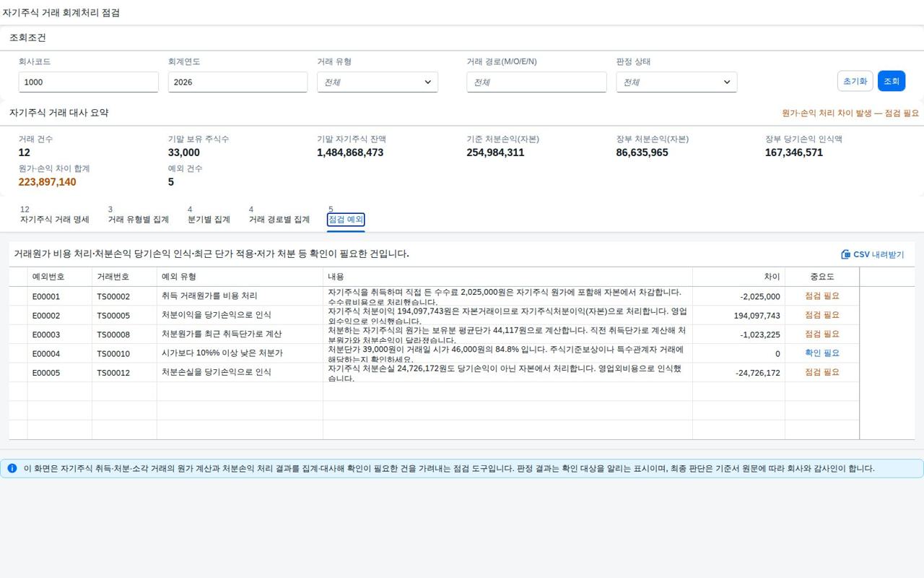Click exception number E00001
The width and height of the screenshot is (924, 578).
tap(46, 296)
